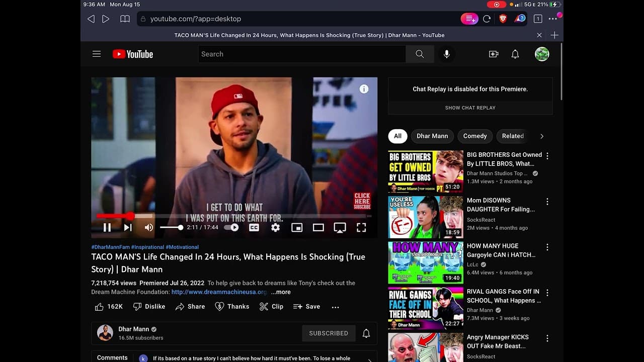The width and height of the screenshot is (644, 362).
Task: Dislike the video
Action: [149, 306]
